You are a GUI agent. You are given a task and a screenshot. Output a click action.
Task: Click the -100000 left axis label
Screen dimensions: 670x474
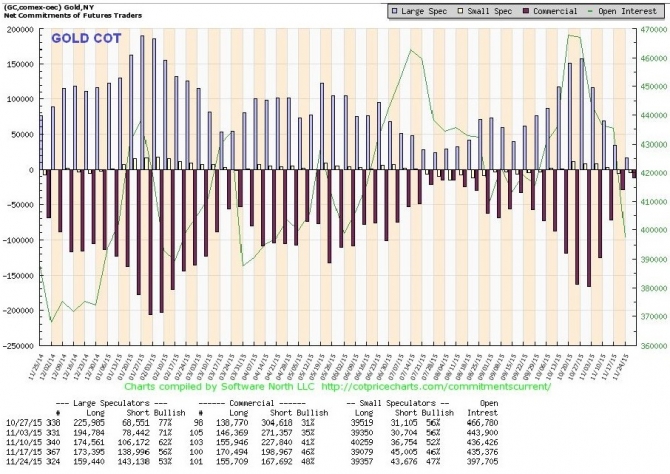tap(18, 240)
